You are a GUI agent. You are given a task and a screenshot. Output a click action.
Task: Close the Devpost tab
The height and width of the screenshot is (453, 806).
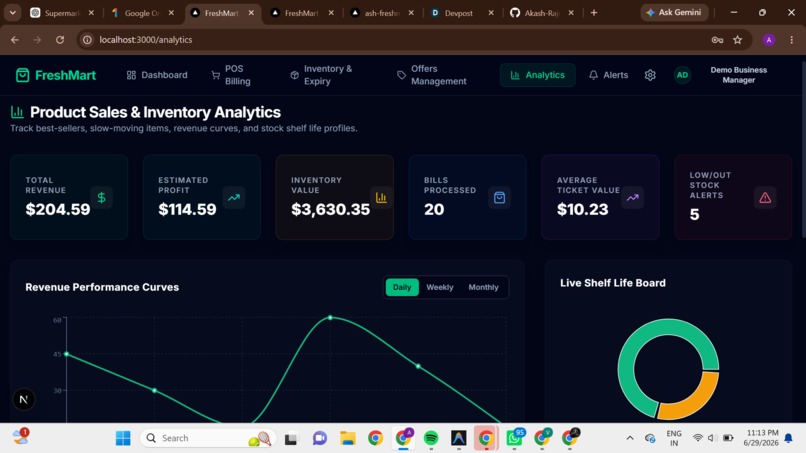pyautogui.click(x=491, y=13)
